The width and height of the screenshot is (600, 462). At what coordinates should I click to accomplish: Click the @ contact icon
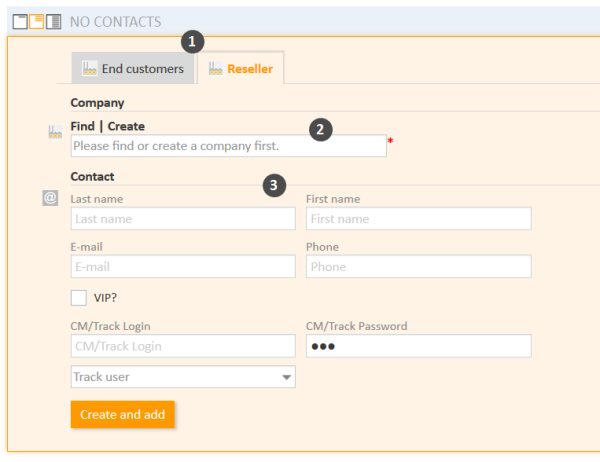(50, 198)
